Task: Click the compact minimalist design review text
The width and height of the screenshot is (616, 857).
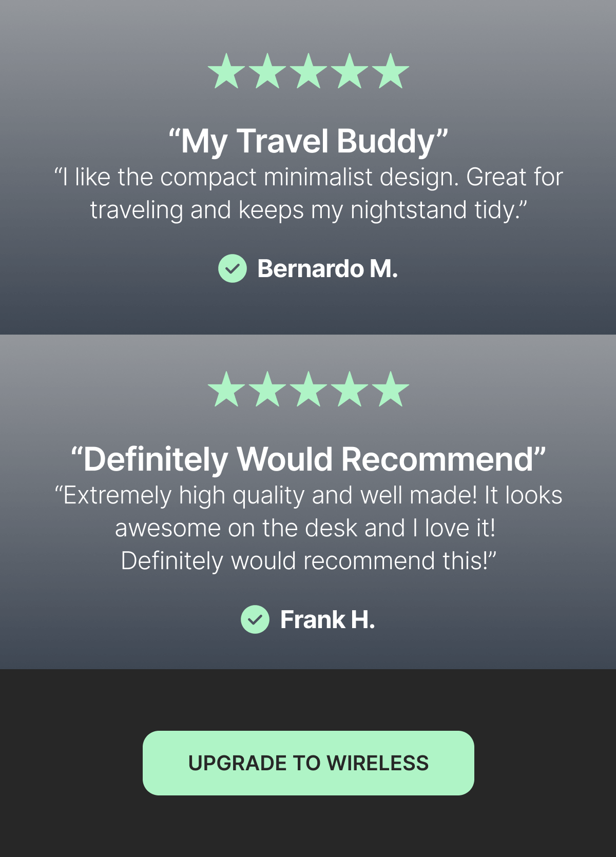Action: coord(308,193)
